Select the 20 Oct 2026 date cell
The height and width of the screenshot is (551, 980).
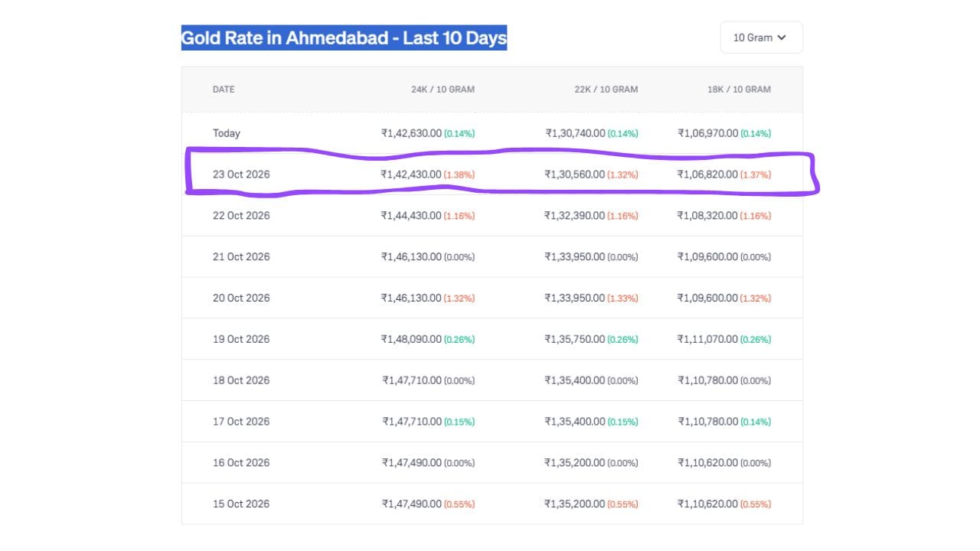pyautogui.click(x=241, y=298)
